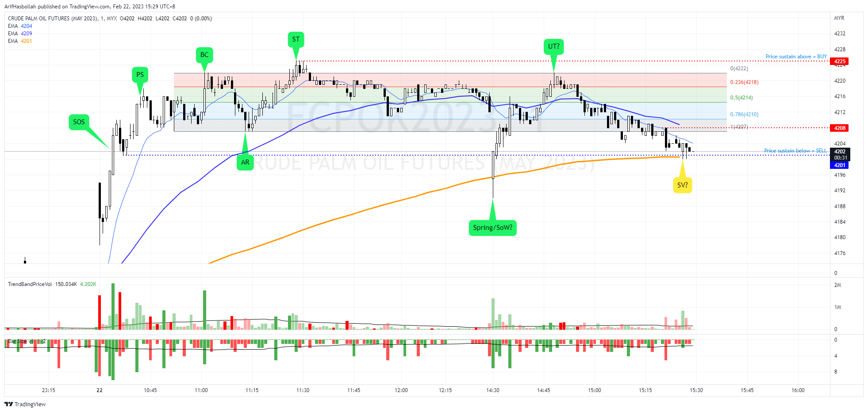The image size is (868, 412).
Task: Click the 10:45 time axis label
Action: click(150, 390)
